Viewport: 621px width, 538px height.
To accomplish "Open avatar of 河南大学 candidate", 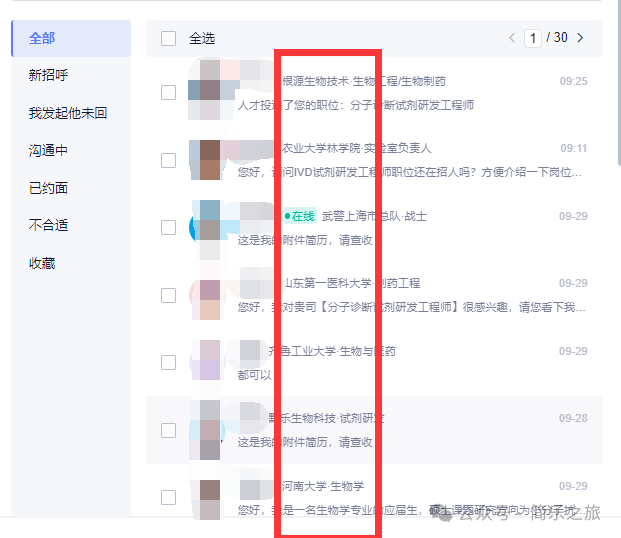I will pyautogui.click(x=210, y=498).
